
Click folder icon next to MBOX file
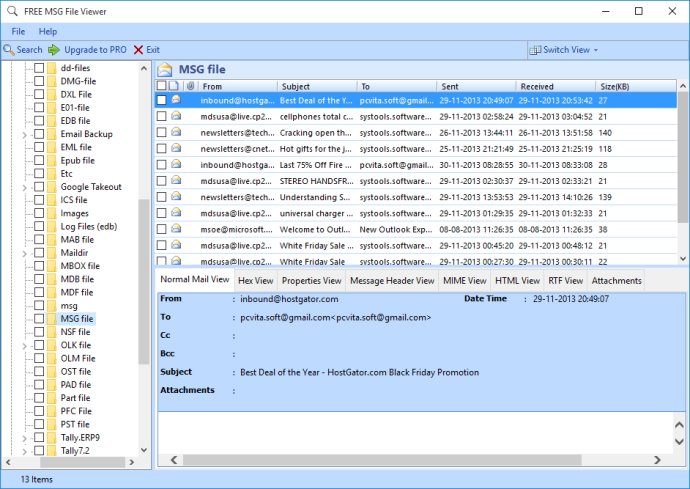coord(52,266)
